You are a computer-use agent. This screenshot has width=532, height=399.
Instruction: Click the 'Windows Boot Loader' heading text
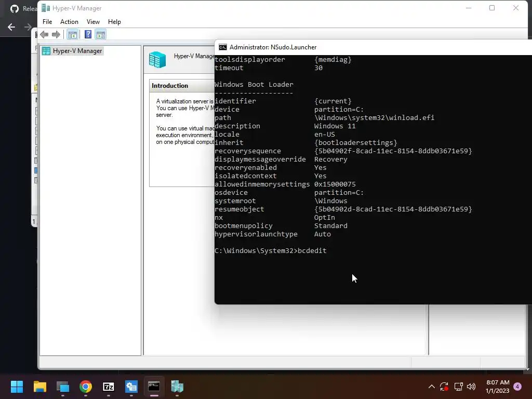click(254, 85)
